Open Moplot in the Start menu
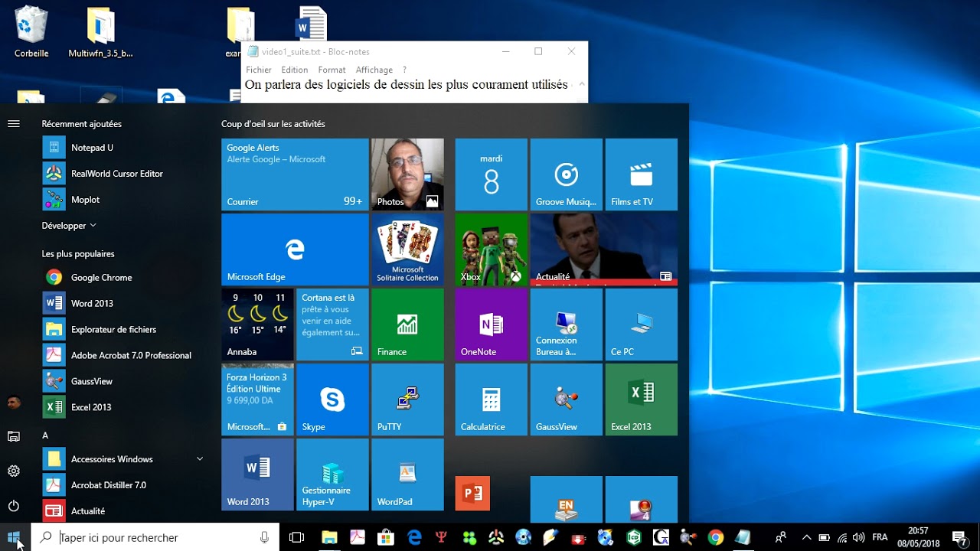 (x=122, y=200)
